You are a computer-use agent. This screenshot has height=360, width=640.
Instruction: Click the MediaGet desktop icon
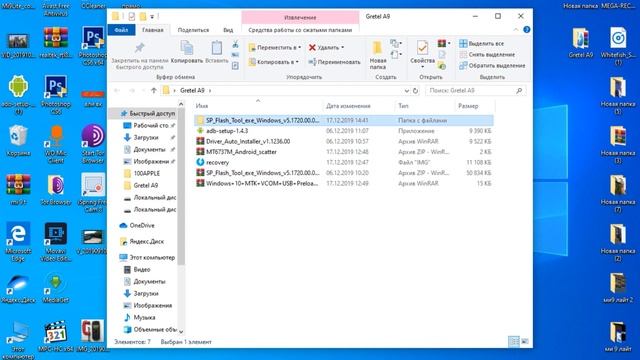(56, 287)
